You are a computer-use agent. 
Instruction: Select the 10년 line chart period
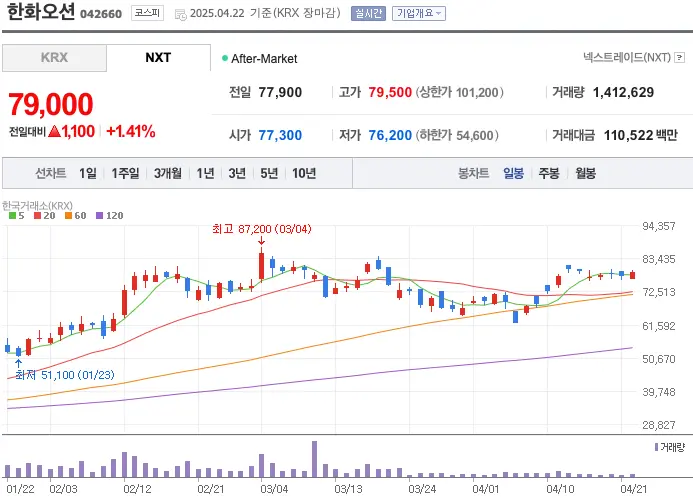tap(304, 173)
